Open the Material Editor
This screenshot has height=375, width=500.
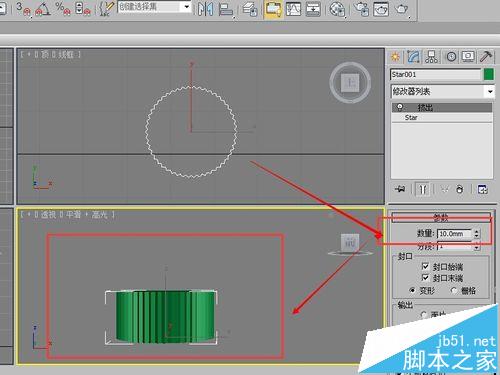point(337,9)
